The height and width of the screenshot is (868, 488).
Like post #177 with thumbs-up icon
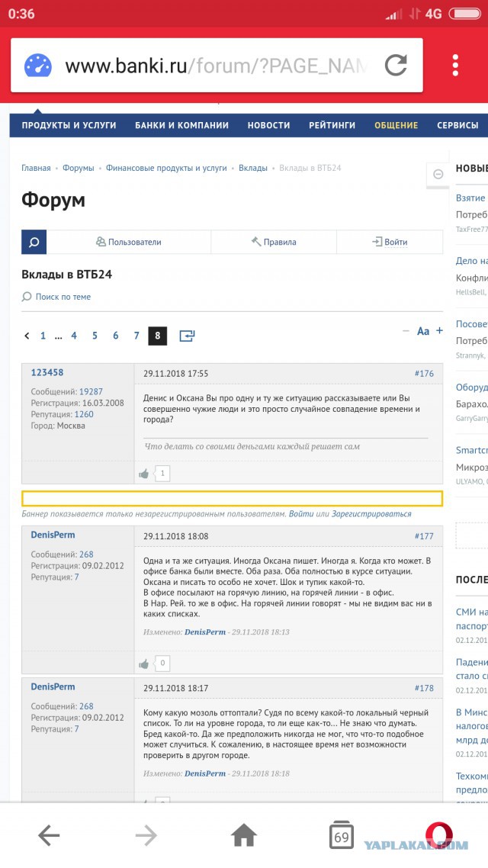click(144, 663)
